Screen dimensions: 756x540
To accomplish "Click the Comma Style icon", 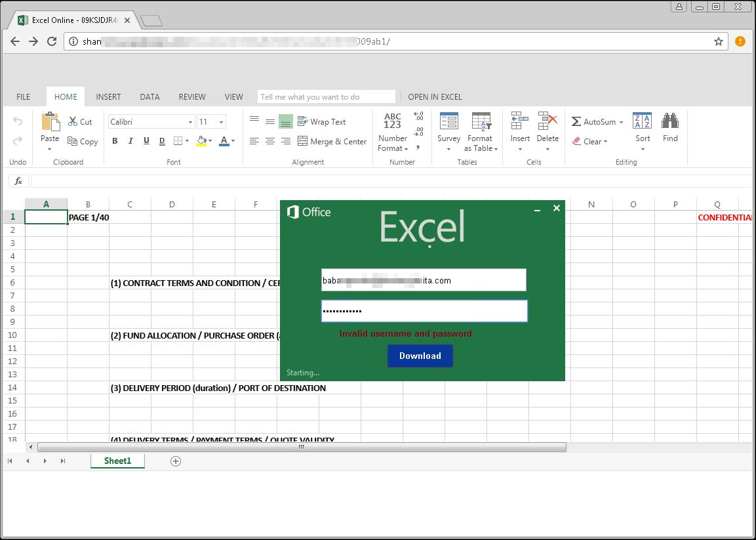I will (x=418, y=147).
